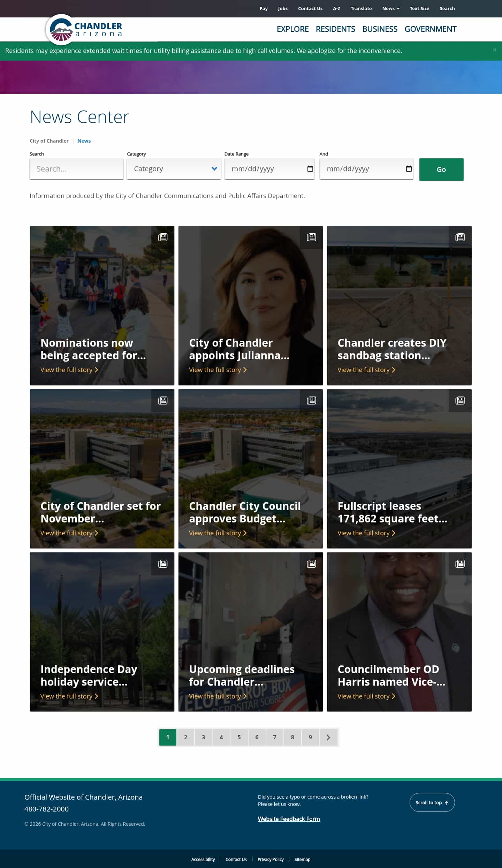Open the A-Z index link

click(x=336, y=8)
